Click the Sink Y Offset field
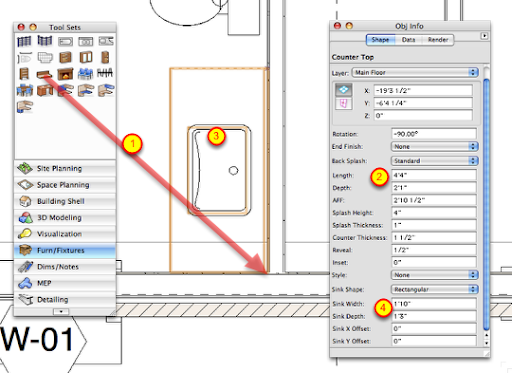This screenshot has width=512, height=373. tap(434, 341)
